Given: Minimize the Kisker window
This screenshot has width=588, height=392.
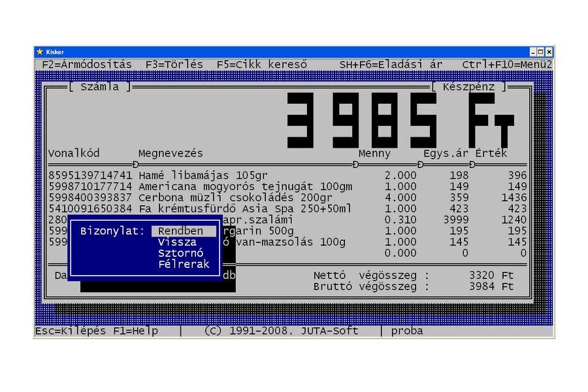Looking at the screenshot, I should (x=534, y=52).
